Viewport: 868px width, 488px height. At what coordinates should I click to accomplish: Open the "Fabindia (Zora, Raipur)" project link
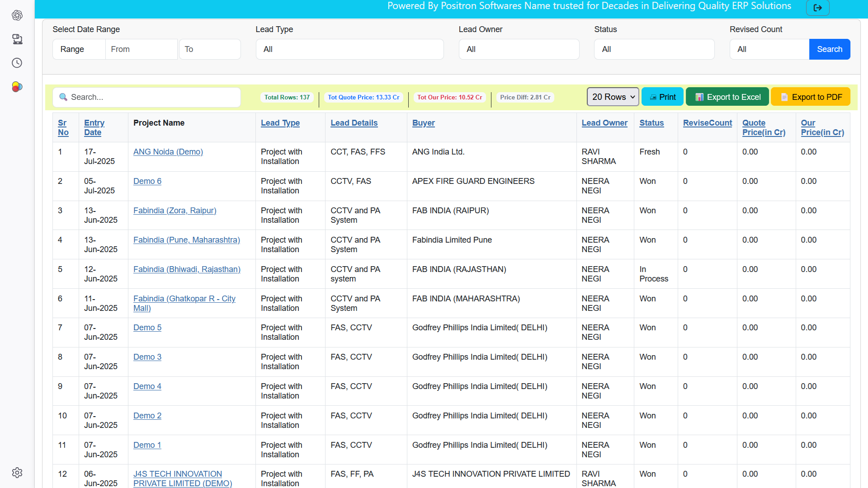(x=175, y=211)
